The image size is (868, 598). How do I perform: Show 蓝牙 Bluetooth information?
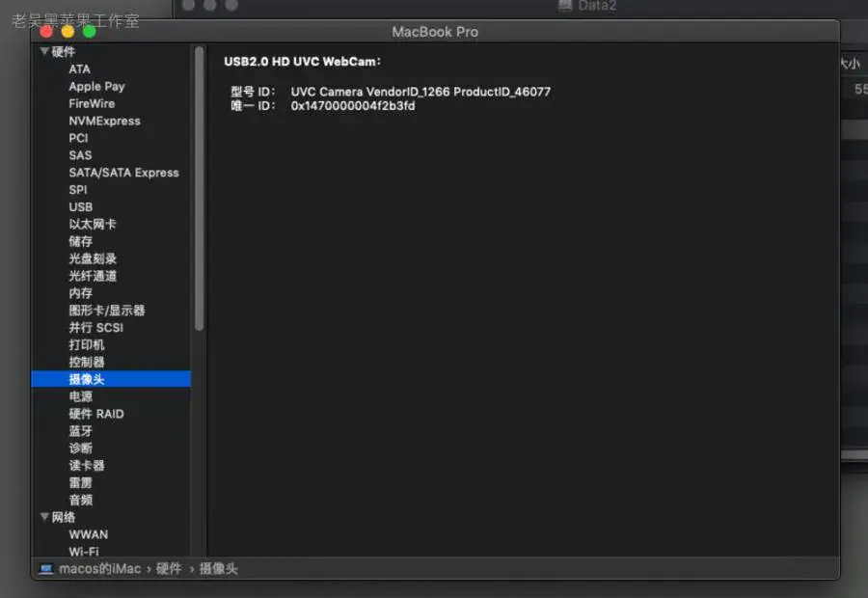click(81, 431)
